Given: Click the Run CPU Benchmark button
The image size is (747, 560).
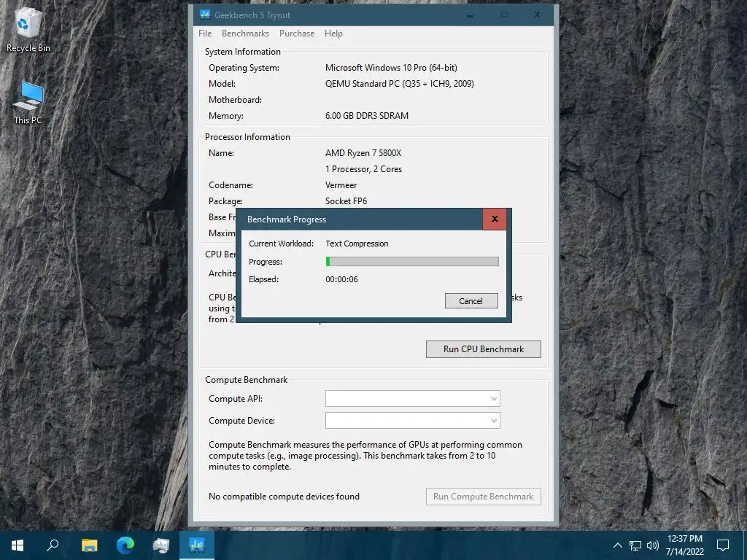Looking at the screenshot, I should coord(484,349).
